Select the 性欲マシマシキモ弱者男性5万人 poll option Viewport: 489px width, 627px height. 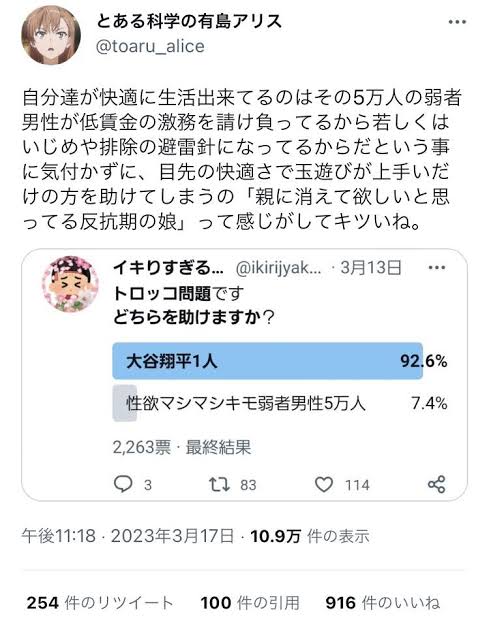pyautogui.click(x=279, y=403)
